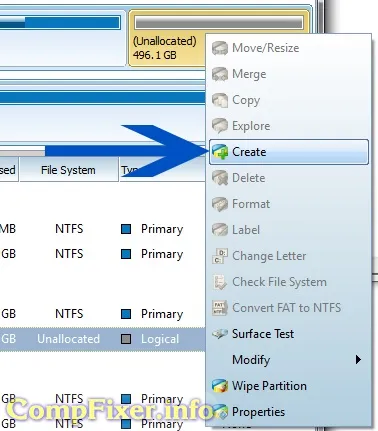The image size is (378, 431).
Task: Select Check File System entry text
Action: pos(279,282)
